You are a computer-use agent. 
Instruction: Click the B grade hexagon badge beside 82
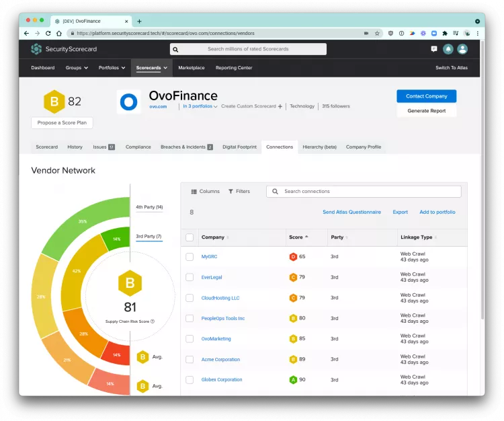pyautogui.click(x=54, y=102)
